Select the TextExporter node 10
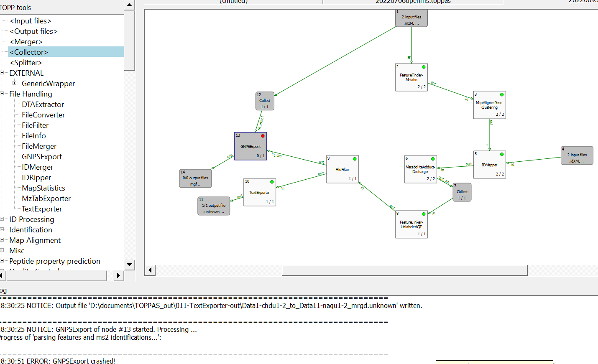Screen dimensions: 598x364 260,192
